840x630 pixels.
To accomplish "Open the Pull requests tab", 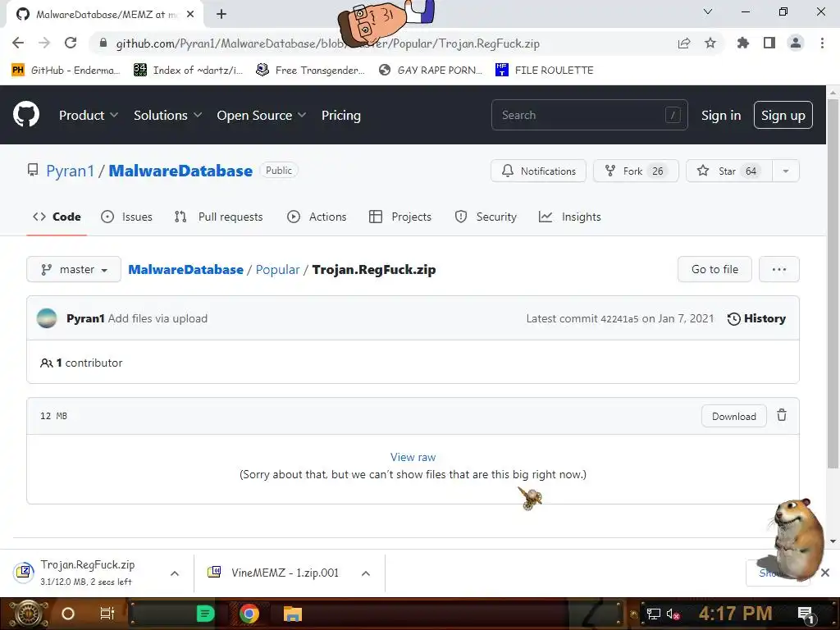I will point(218,217).
